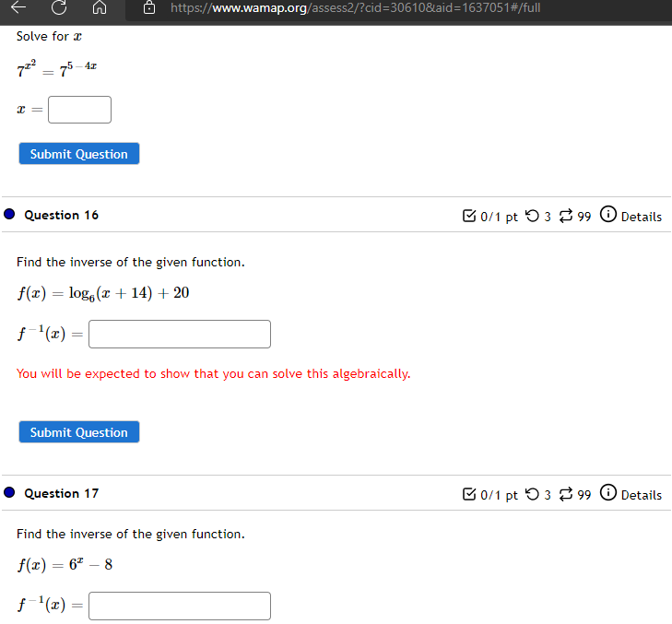Select the log base 6 function expression
This screenshot has width=672, height=624.
[x=103, y=293]
